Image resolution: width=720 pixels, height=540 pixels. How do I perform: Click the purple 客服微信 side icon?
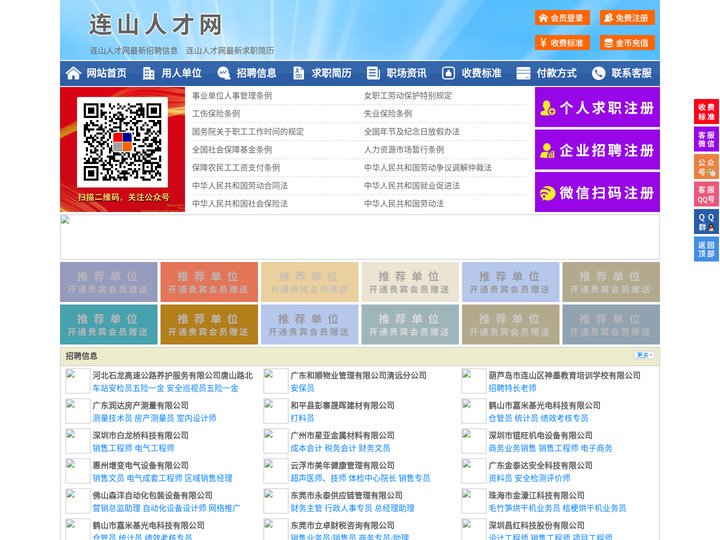coord(706,139)
